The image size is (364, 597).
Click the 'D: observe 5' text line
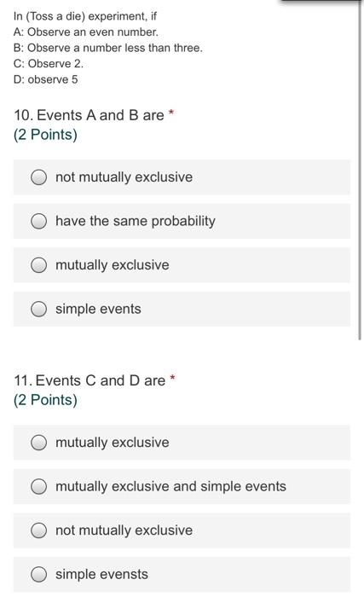pos(46,79)
